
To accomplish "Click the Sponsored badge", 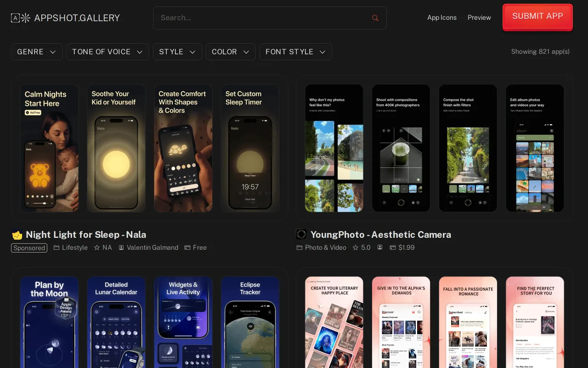I will tap(29, 248).
